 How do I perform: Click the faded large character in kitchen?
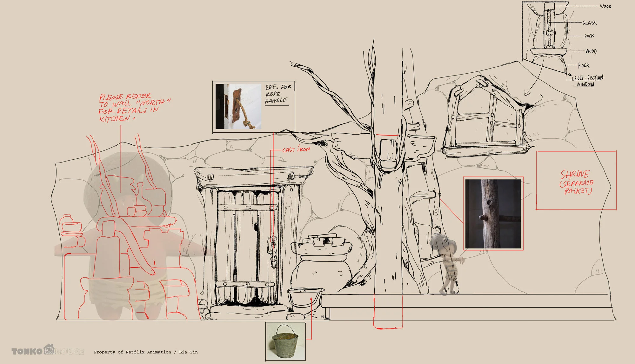[127, 235]
